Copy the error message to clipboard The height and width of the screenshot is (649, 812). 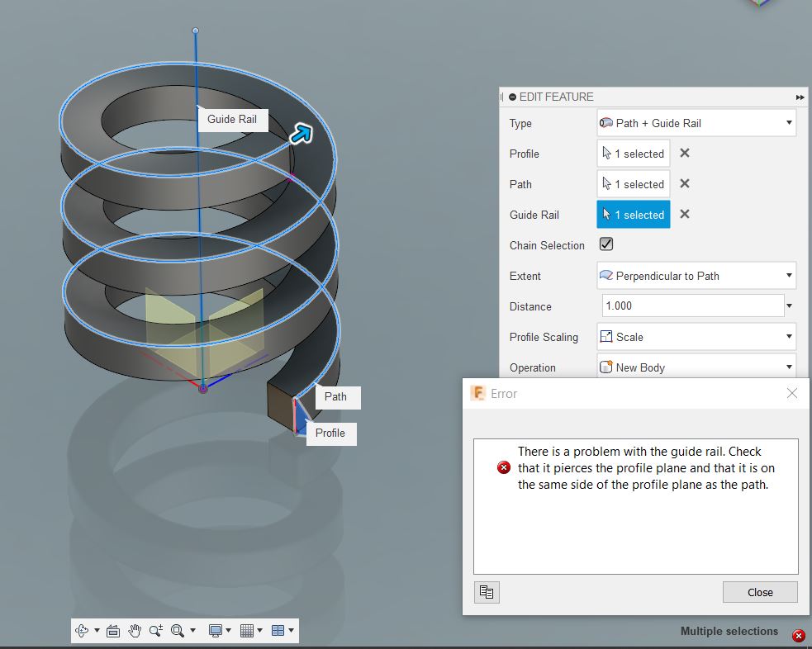[x=487, y=592]
